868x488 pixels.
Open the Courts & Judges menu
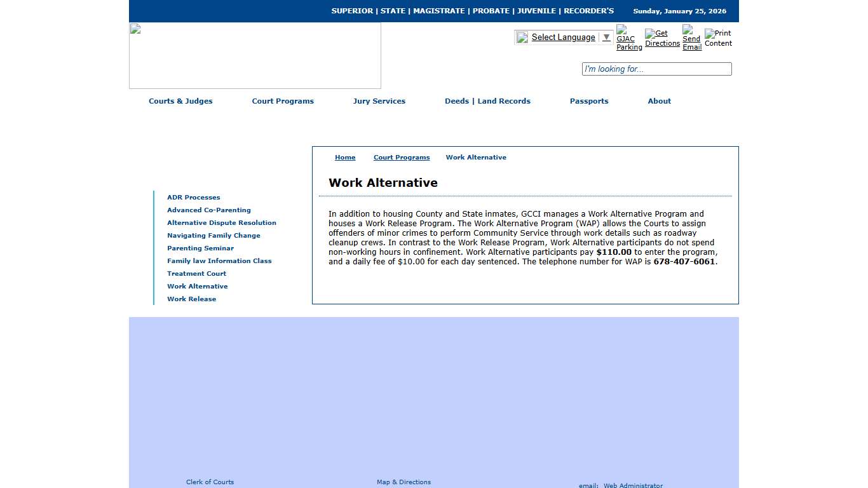[180, 101]
